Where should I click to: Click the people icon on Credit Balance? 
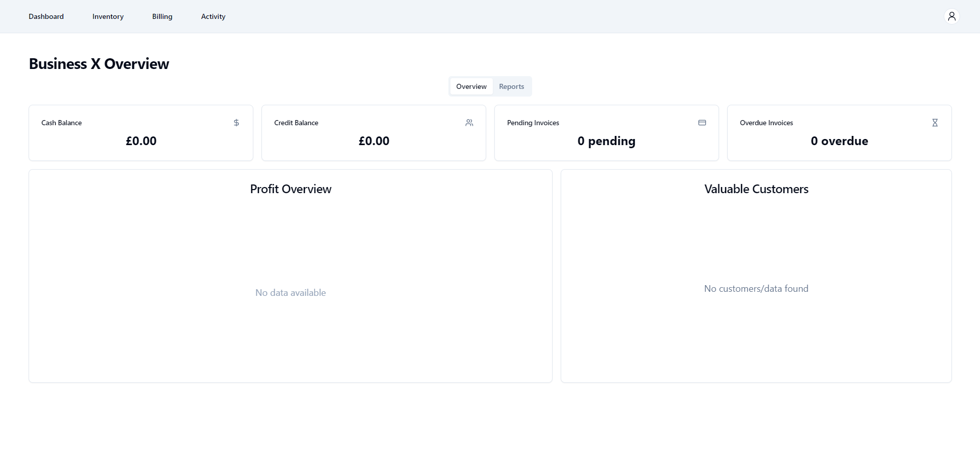(469, 123)
